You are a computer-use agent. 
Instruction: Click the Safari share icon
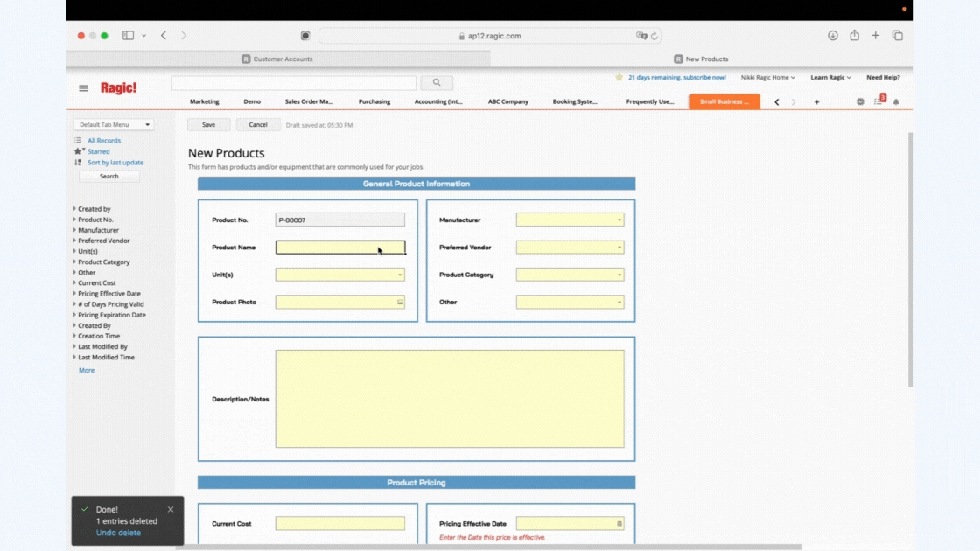click(x=854, y=35)
